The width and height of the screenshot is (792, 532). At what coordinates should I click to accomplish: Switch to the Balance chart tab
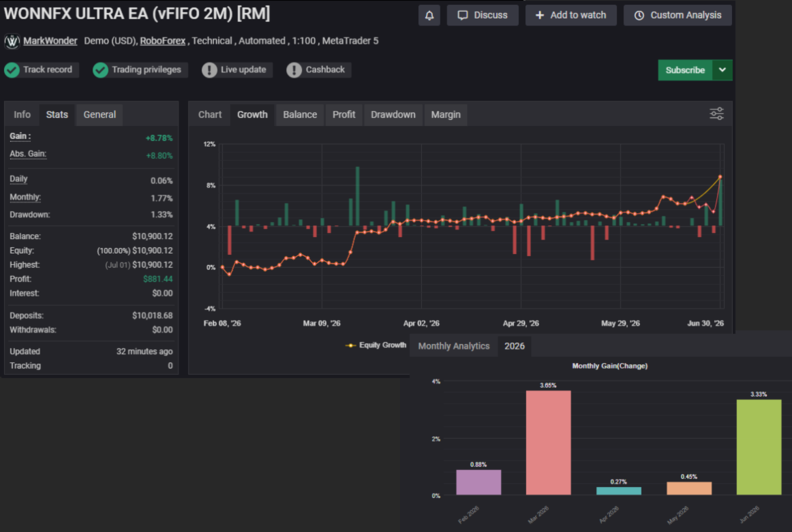[x=300, y=114]
